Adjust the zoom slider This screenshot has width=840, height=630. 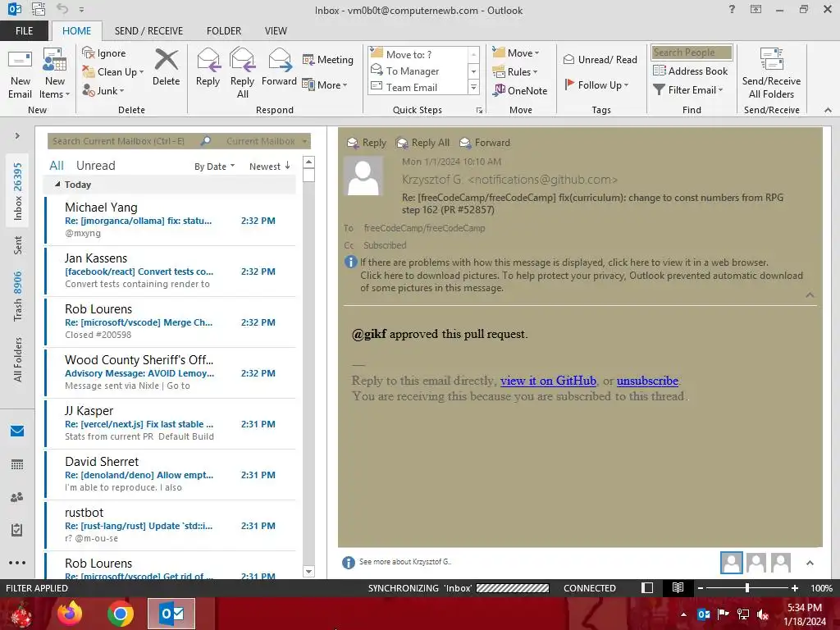click(x=746, y=588)
